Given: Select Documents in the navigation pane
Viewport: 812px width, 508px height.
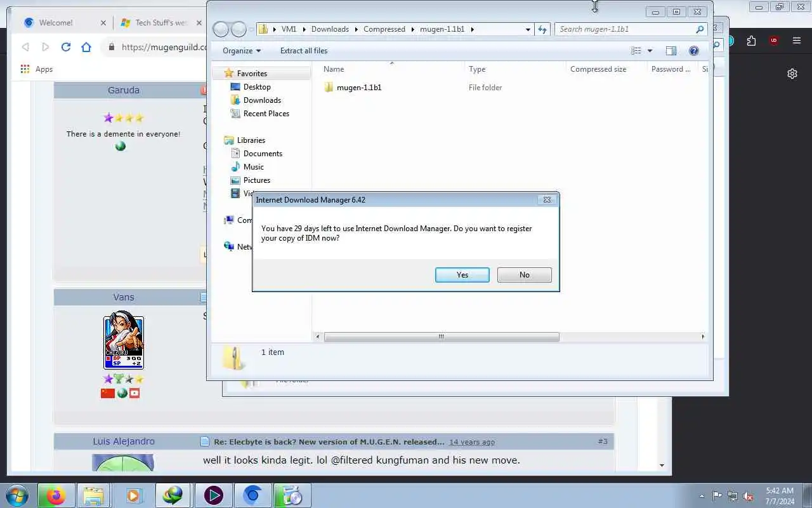Looking at the screenshot, I should 263,154.
